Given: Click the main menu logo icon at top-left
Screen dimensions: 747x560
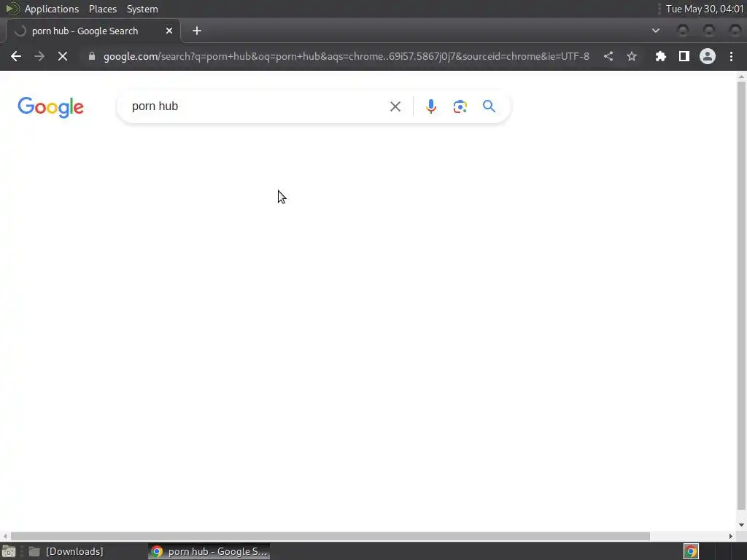Looking at the screenshot, I should (x=12, y=9).
